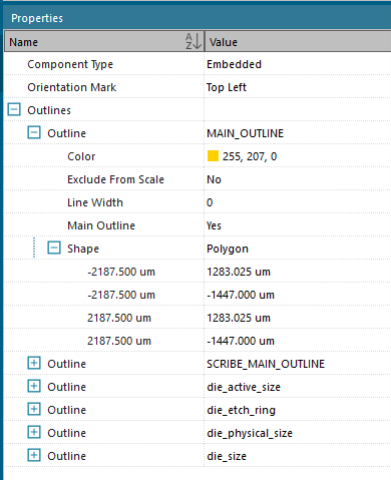Viewport: 391px width, 480px height.
Task: Click Exclude From Scale label
Action: [116, 179]
